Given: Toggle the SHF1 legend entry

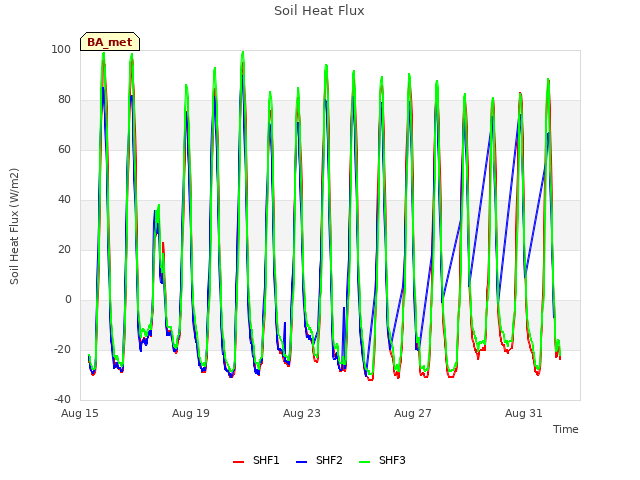Looking at the screenshot, I should pos(256,460).
